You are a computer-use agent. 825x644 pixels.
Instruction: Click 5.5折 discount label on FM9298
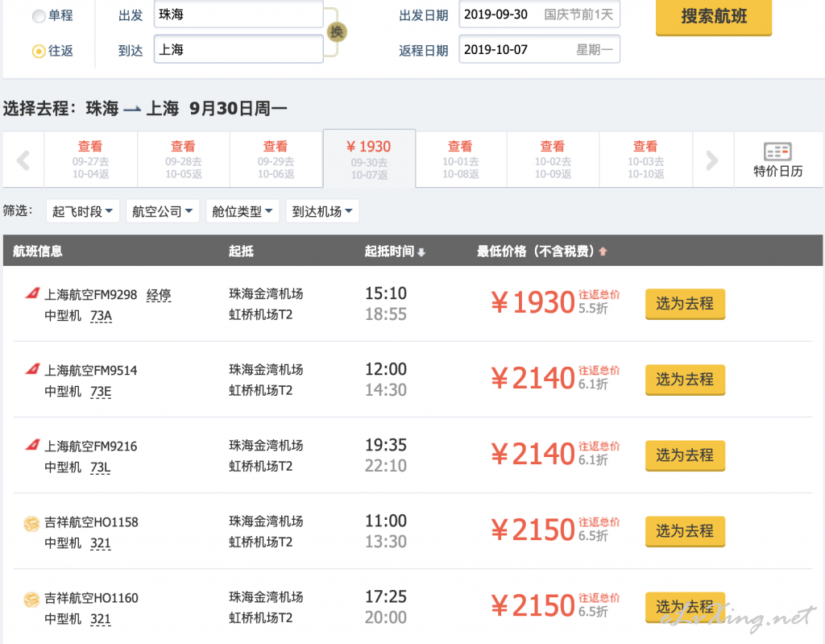593,309
